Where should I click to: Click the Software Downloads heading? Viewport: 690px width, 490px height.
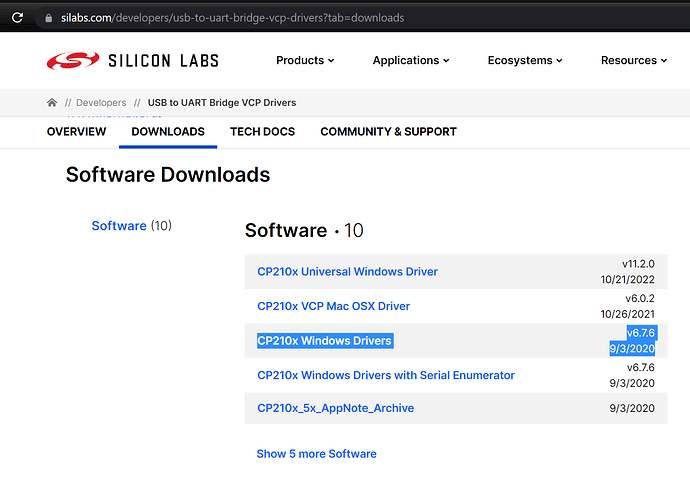click(x=168, y=175)
